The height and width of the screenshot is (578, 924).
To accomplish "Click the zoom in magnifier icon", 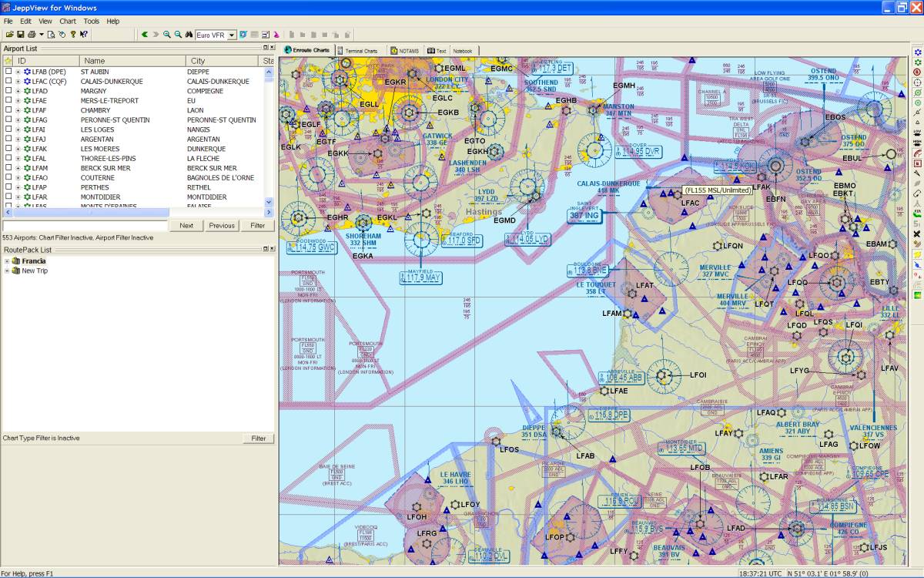I will pos(167,35).
